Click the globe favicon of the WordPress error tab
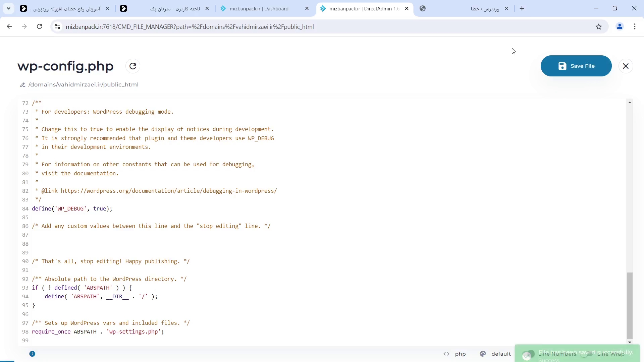644x362 pixels. click(x=423, y=9)
